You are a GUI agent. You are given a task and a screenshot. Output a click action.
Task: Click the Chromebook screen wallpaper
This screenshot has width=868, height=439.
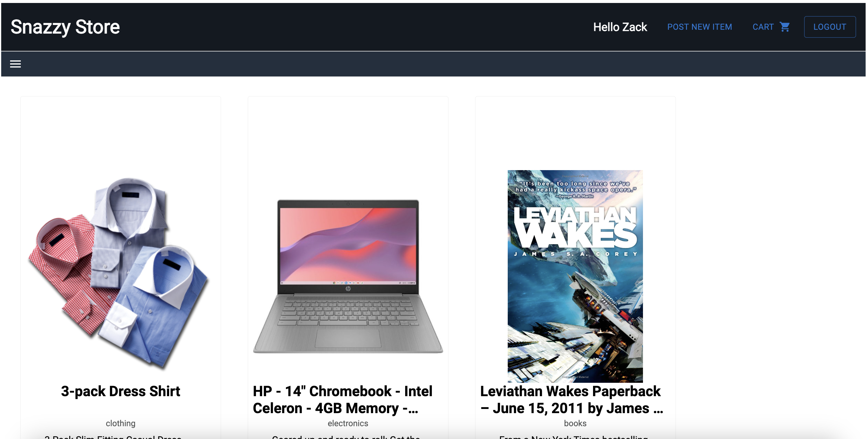tap(348, 245)
